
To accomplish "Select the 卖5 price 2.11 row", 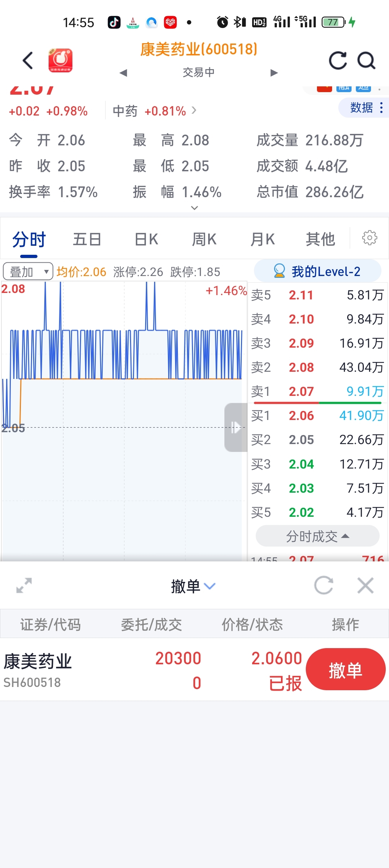I will click(317, 295).
